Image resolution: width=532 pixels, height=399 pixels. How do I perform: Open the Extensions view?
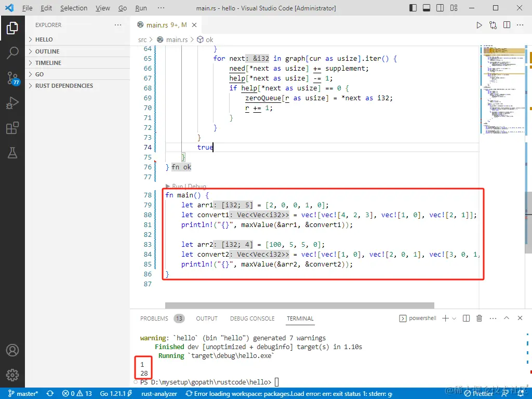click(12, 128)
